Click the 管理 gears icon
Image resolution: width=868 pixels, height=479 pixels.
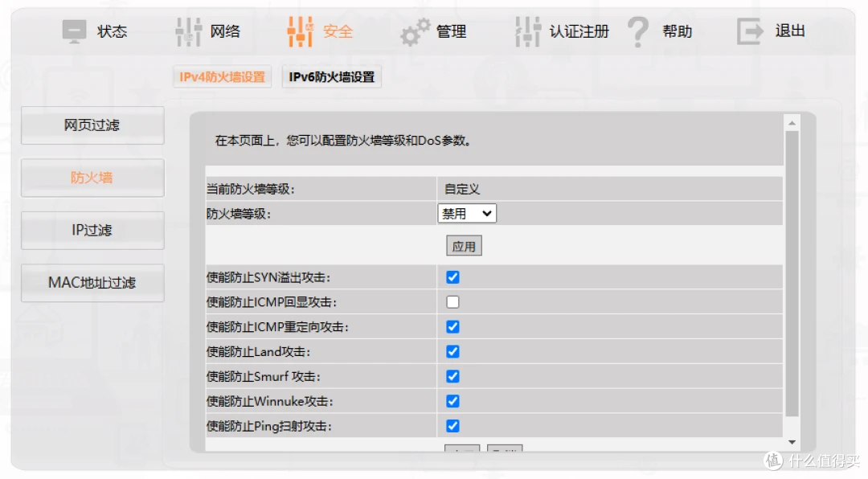416,32
